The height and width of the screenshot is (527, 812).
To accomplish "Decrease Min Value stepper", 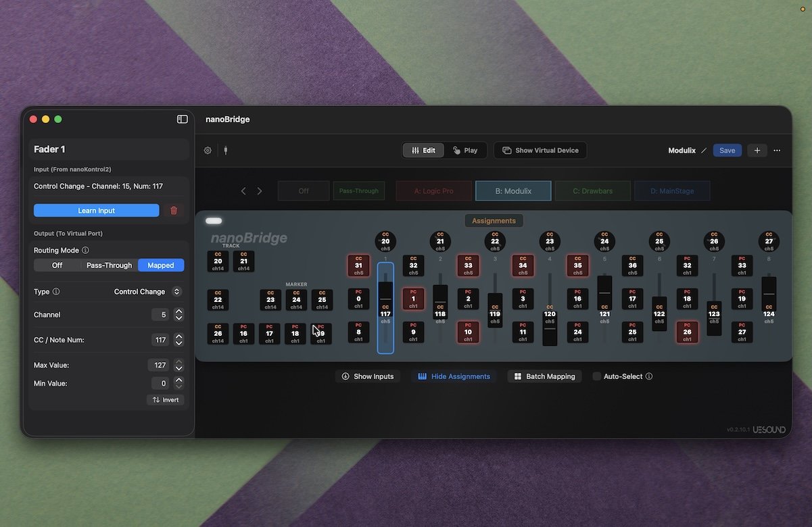I will tap(178, 386).
